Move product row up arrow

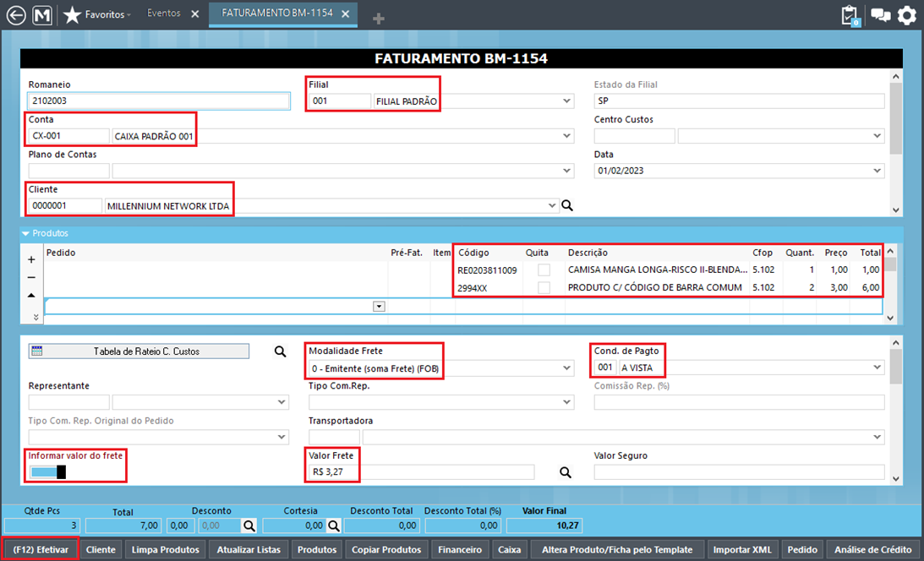coord(31,296)
